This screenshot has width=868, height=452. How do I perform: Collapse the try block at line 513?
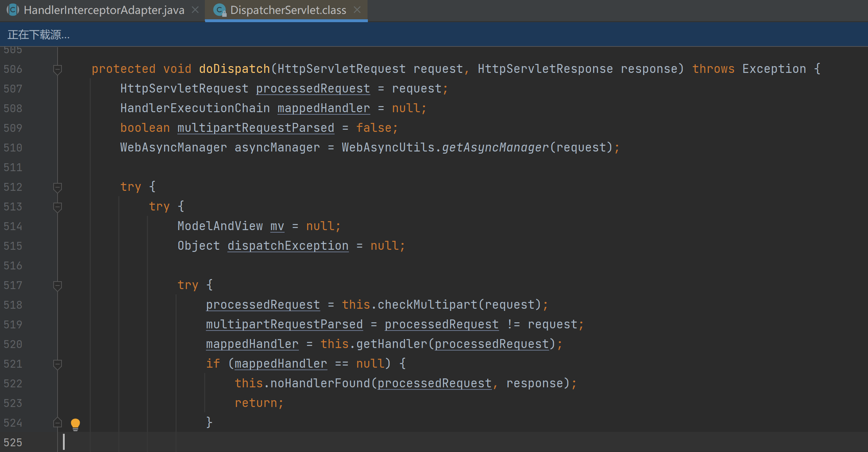click(x=57, y=207)
